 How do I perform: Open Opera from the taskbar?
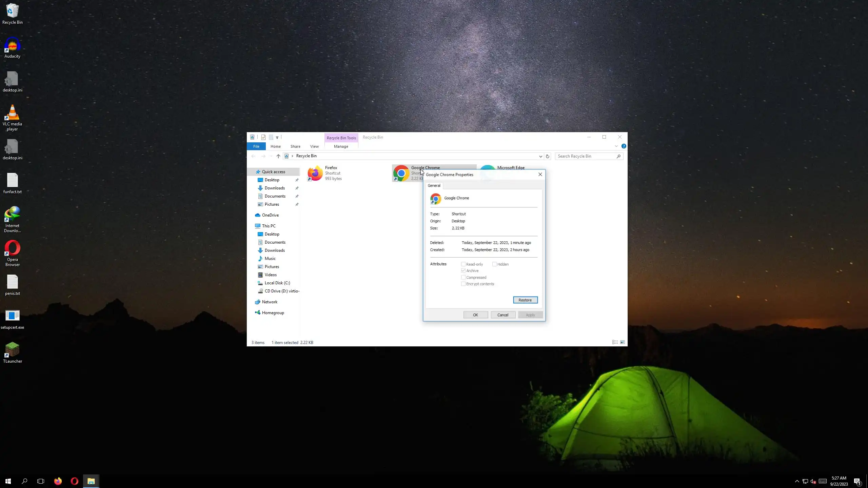75,481
